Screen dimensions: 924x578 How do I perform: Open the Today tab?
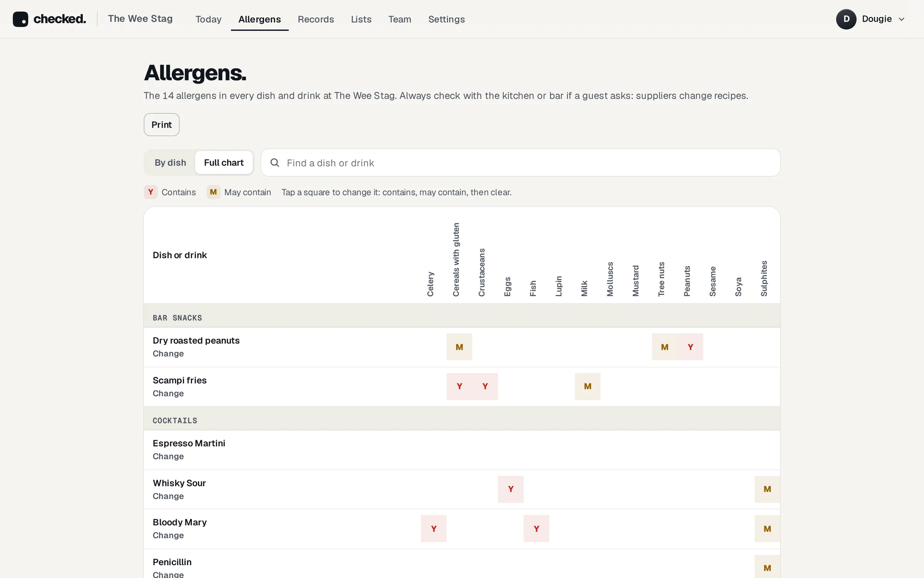click(208, 19)
